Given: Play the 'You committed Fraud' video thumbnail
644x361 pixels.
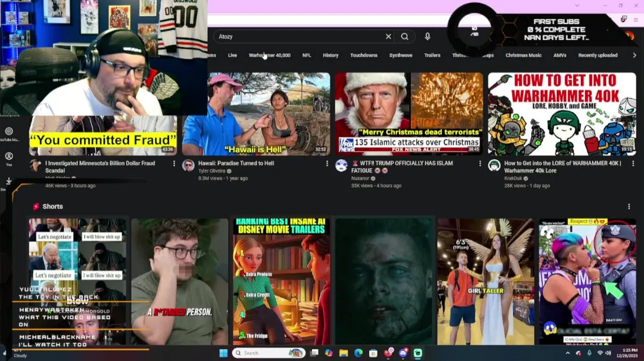Looking at the screenshot, I should tap(103, 136).
